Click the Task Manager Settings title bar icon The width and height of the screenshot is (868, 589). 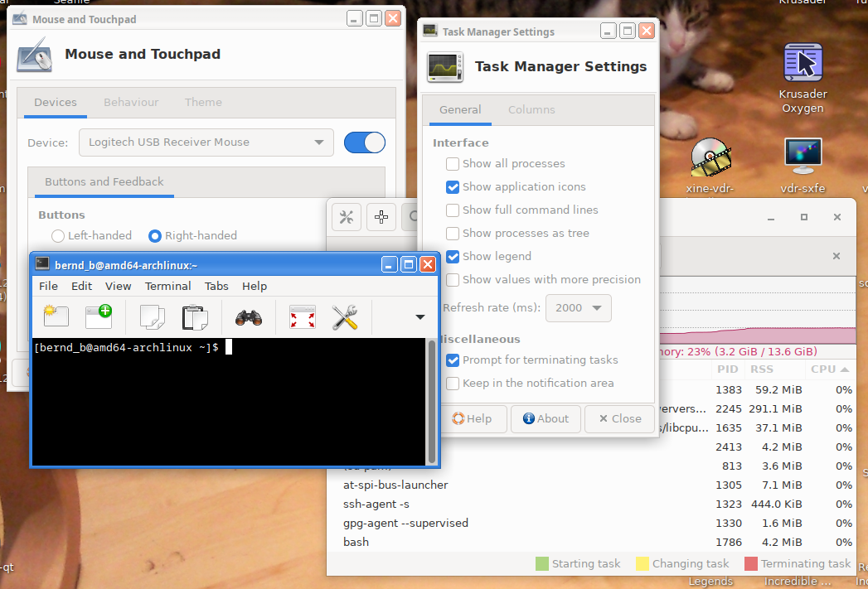(430, 31)
